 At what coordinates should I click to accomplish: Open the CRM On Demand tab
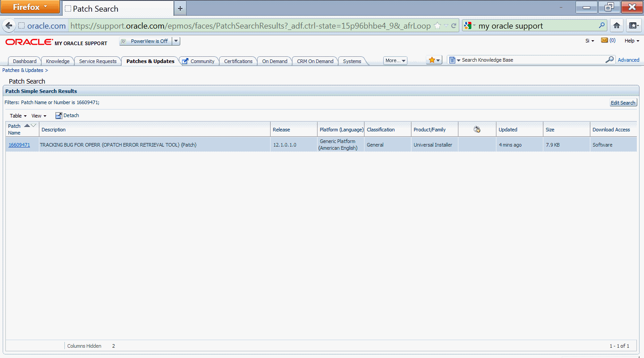(315, 61)
